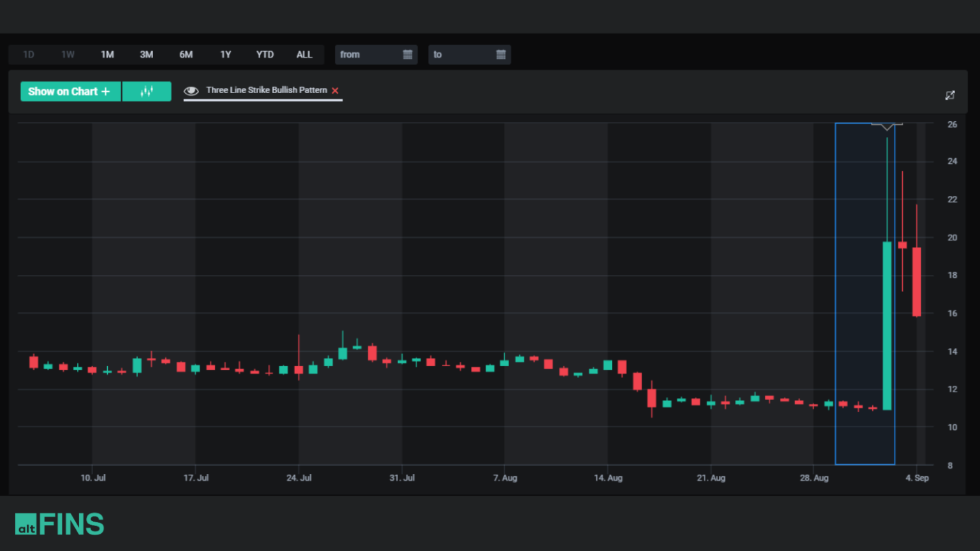980x551 pixels.
Task: Expand chart to fullscreen
Action: click(x=950, y=95)
